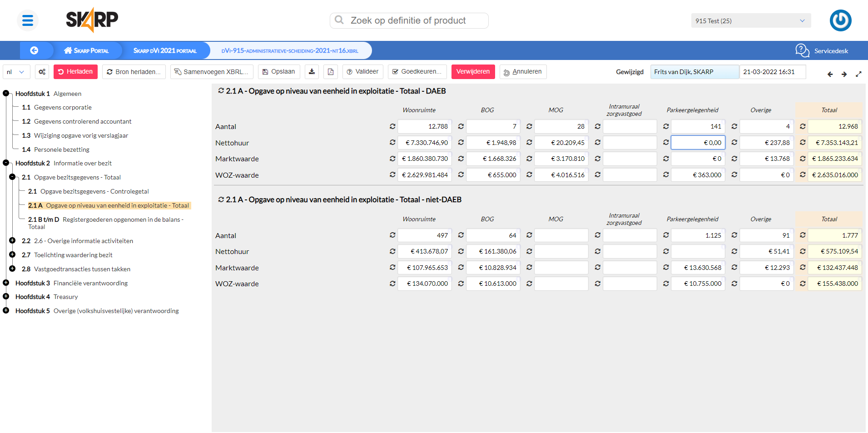Click the Opslaan button
Screen dimensions: 868x433
[278, 72]
